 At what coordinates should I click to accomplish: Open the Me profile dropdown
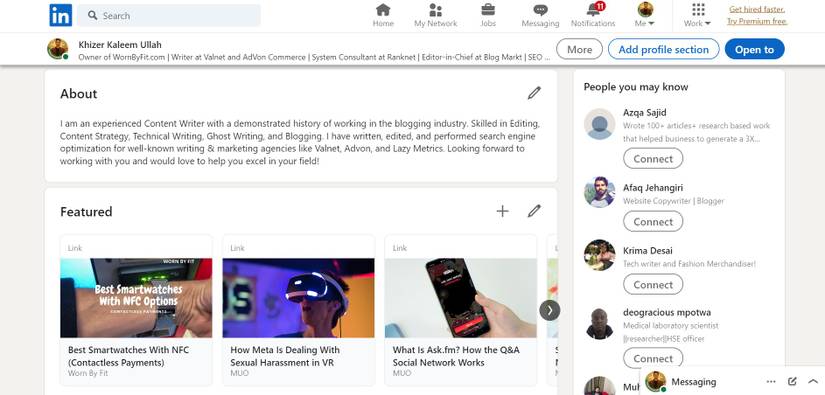pyautogui.click(x=645, y=15)
